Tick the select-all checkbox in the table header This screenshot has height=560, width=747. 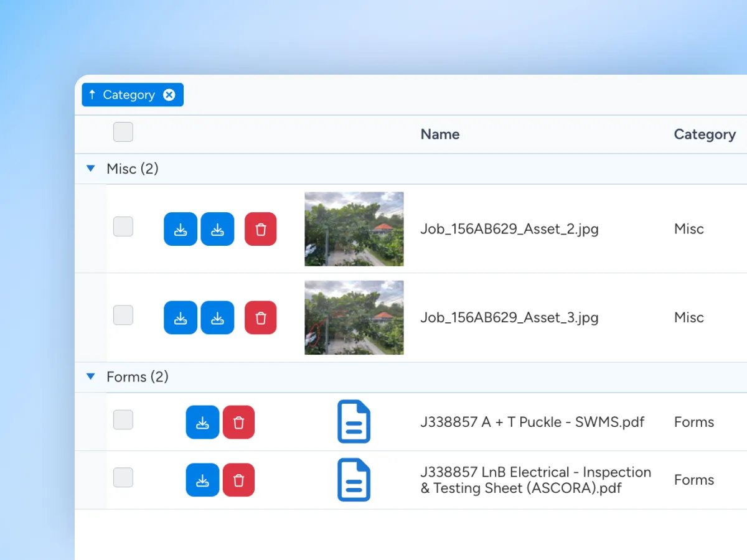123,132
